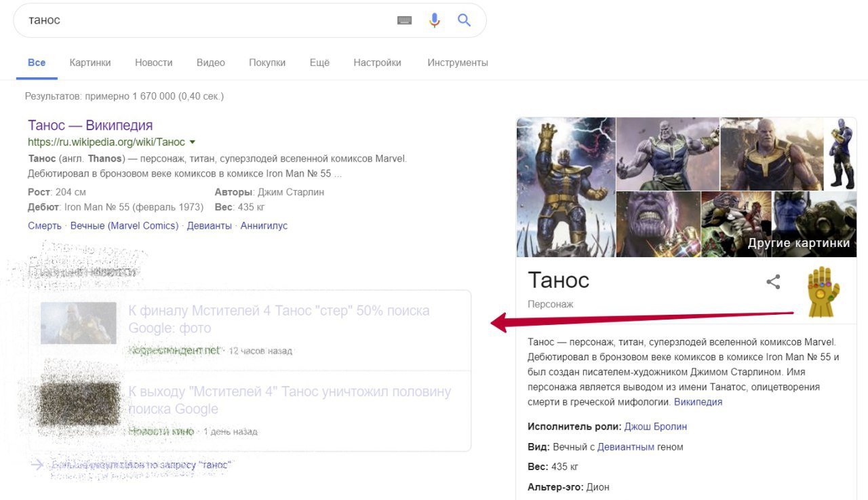Click the search field containing танос

tap(203, 20)
